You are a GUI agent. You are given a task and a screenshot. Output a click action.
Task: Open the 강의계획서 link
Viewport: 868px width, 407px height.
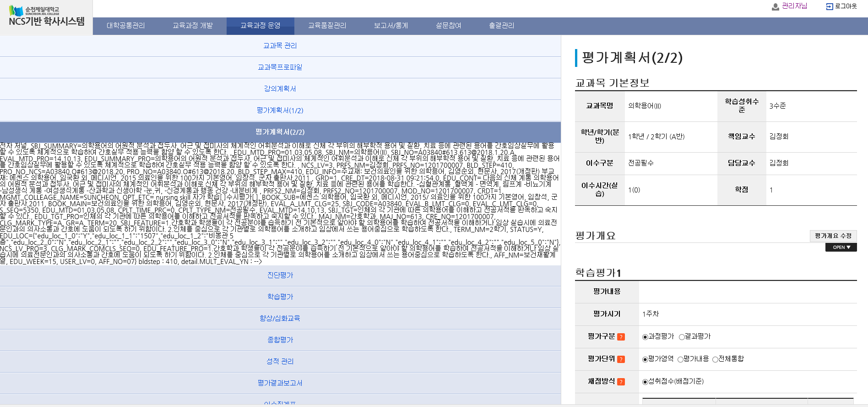280,89
